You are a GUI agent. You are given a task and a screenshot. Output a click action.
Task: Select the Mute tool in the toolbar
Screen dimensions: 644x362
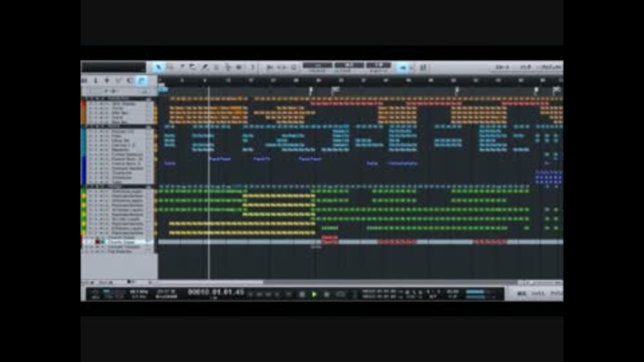(216, 67)
